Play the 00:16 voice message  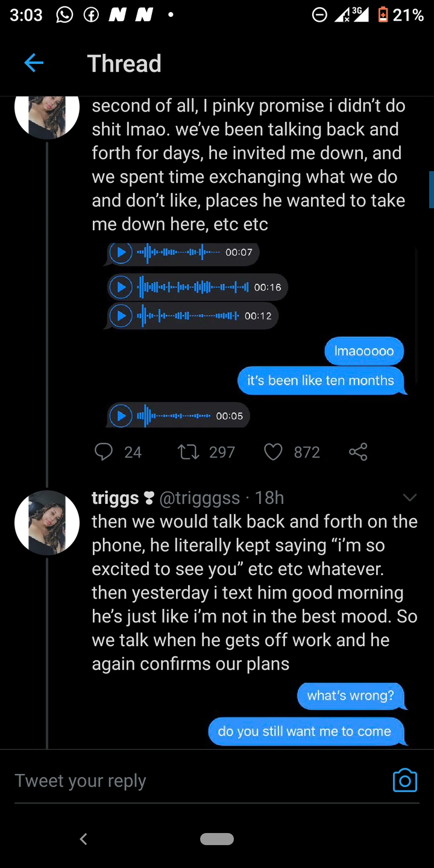[121, 287]
